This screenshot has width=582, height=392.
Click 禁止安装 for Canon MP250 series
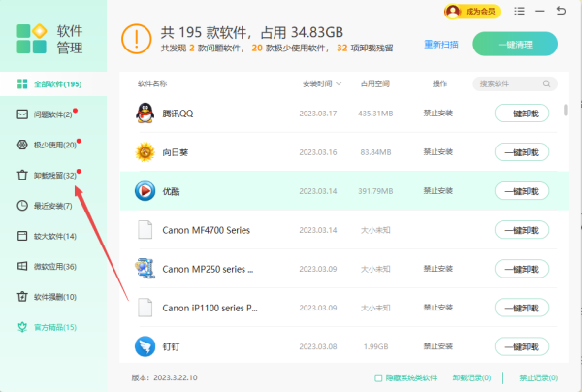pos(438,269)
